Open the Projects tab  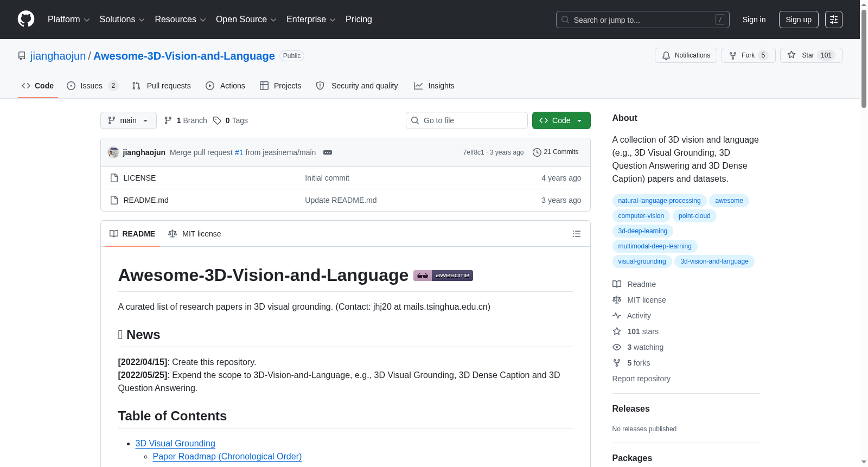coord(280,86)
